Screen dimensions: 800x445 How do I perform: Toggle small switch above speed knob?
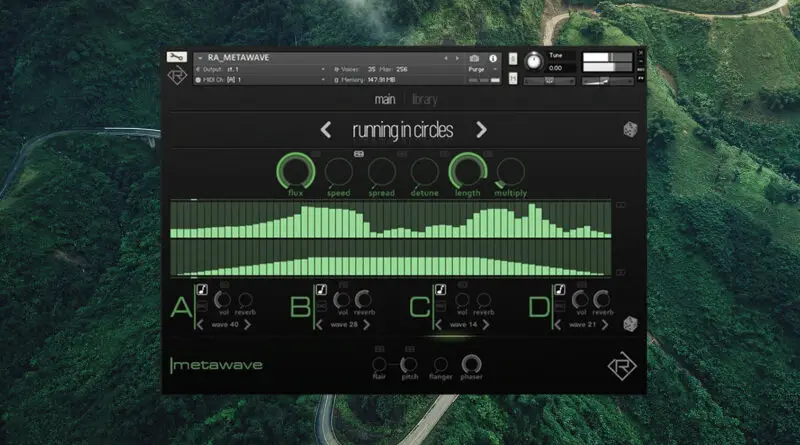(x=359, y=154)
